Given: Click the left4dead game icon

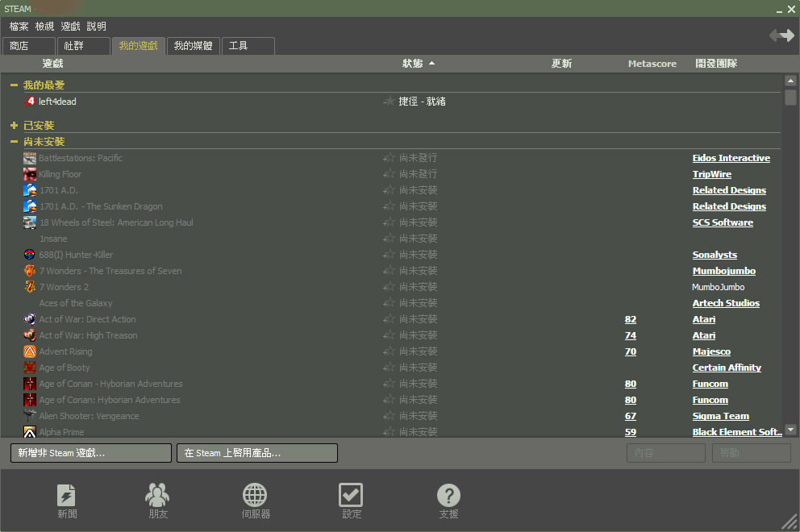Looking at the screenshot, I should coord(31,102).
